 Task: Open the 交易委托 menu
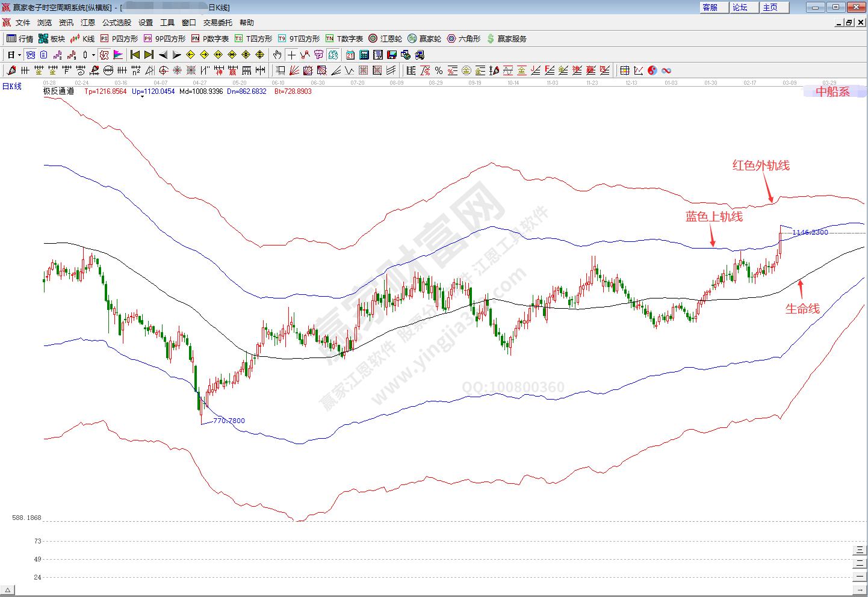[x=217, y=22]
